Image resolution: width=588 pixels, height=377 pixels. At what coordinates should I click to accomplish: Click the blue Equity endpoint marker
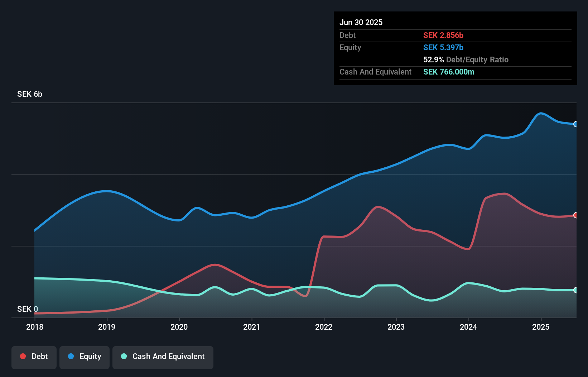(576, 124)
